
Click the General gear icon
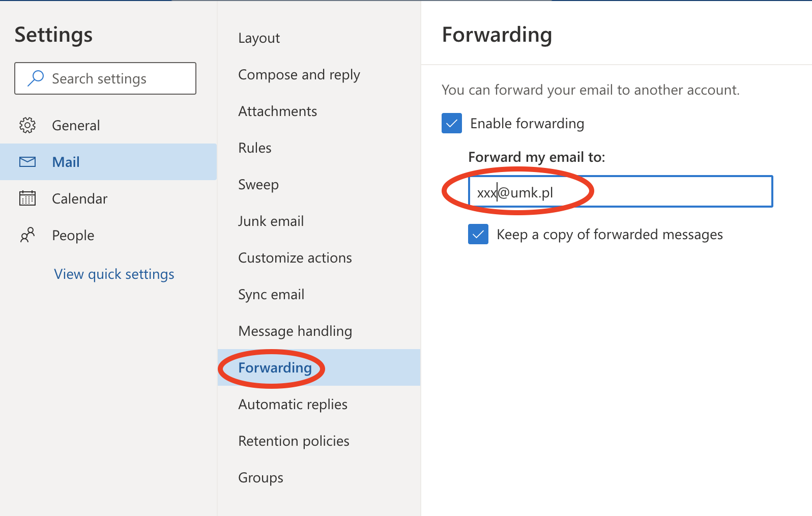pos(27,125)
